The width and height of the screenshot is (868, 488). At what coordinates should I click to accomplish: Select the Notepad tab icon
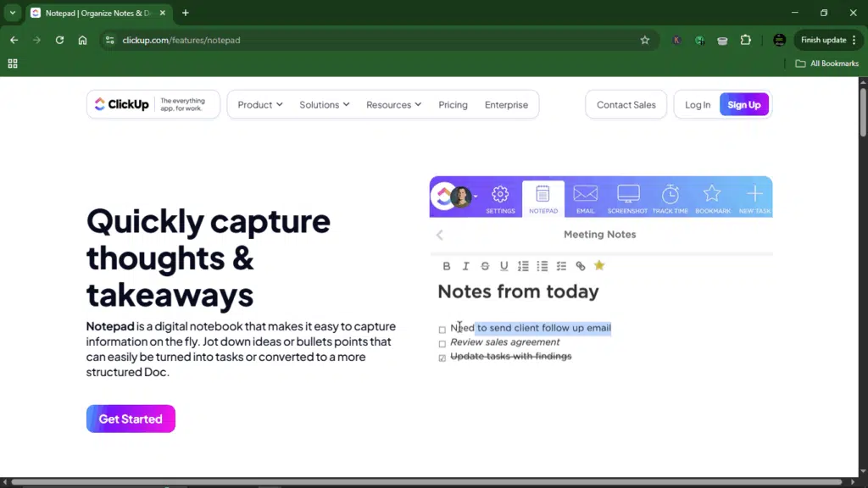click(x=543, y=199)
